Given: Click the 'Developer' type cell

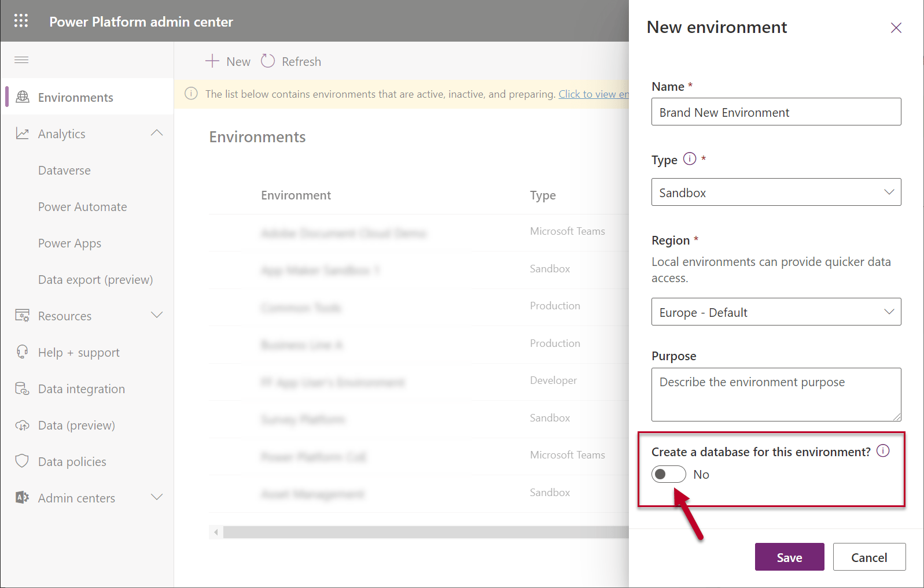Looking at the screenshot, I should pos(553,380).
